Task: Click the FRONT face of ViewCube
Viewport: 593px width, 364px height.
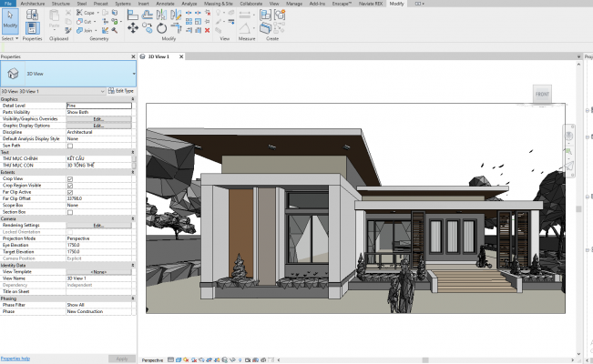Action: point(542,95)
